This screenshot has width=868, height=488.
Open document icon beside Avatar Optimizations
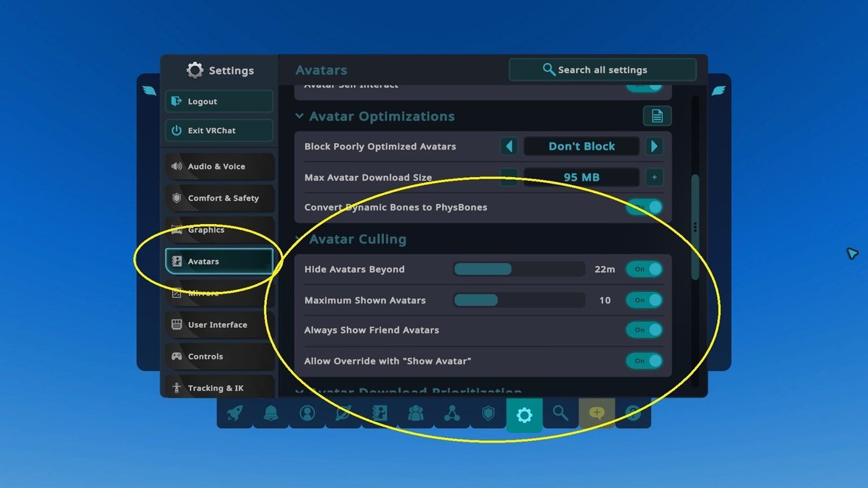(658, 116)
